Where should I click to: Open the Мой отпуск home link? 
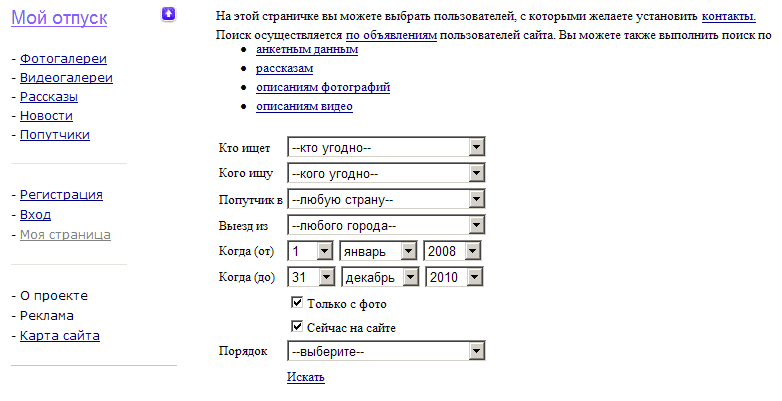[x=59, y=18]
